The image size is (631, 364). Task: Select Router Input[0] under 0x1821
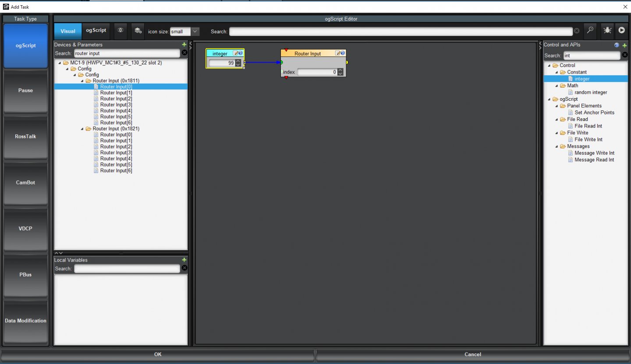(x=116, y=135)
